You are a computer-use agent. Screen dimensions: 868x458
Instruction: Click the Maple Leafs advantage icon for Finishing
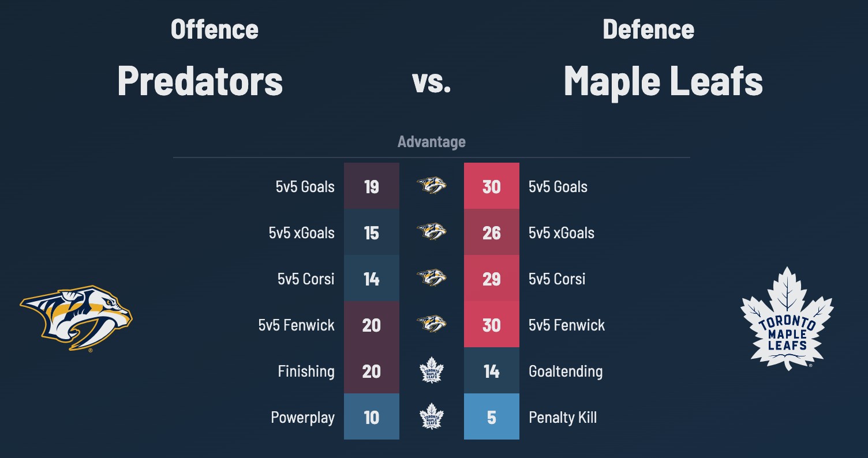432,370
